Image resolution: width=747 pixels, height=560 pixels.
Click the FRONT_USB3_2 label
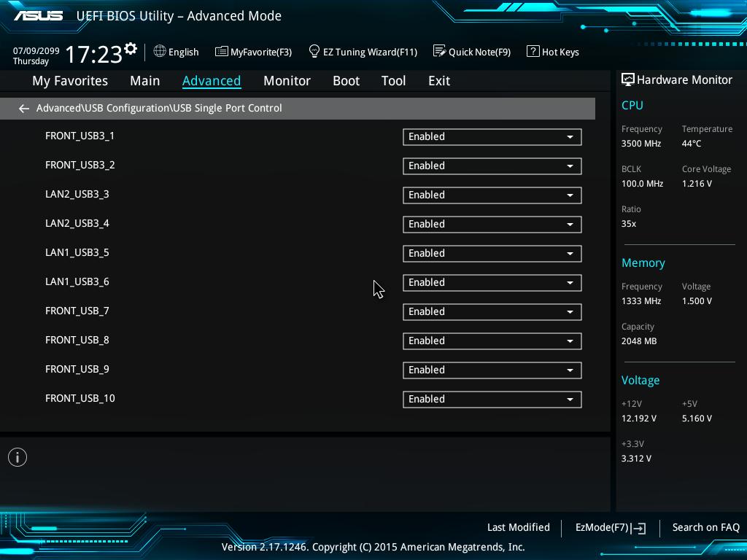(80, 166)
